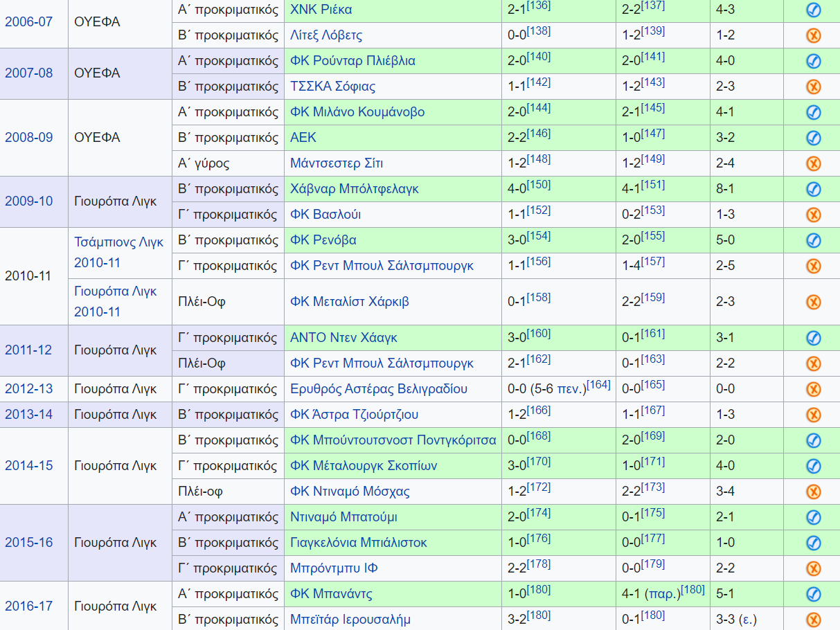The image size is (840, 630).
Task: Click the qualified checkmark icon beside ΑΕΚ
Action: tap(814, 138)
